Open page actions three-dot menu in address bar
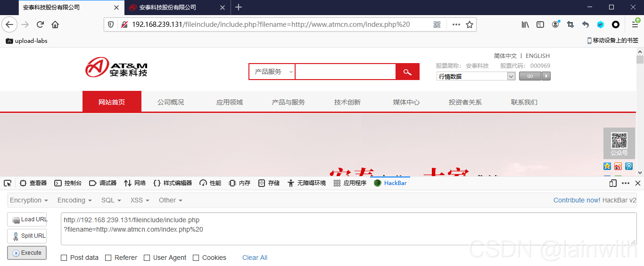Viewport: 644px width, 266px height. point(456,24)
